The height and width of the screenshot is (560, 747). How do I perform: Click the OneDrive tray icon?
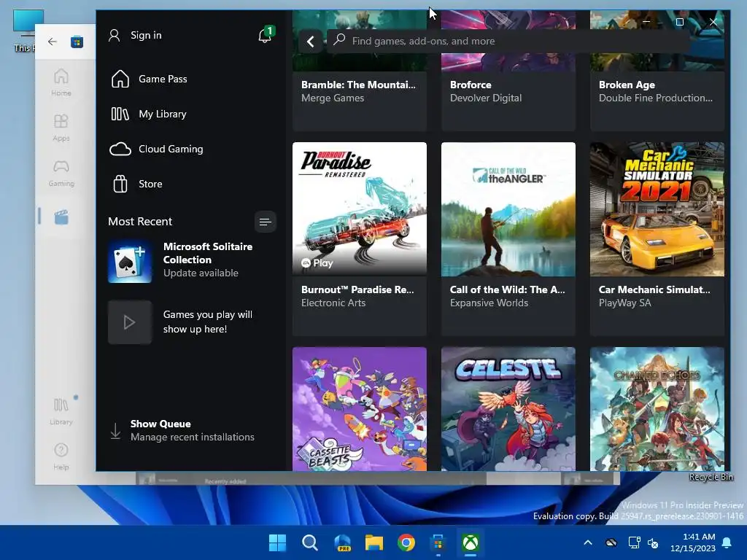(x=611, y=542)
